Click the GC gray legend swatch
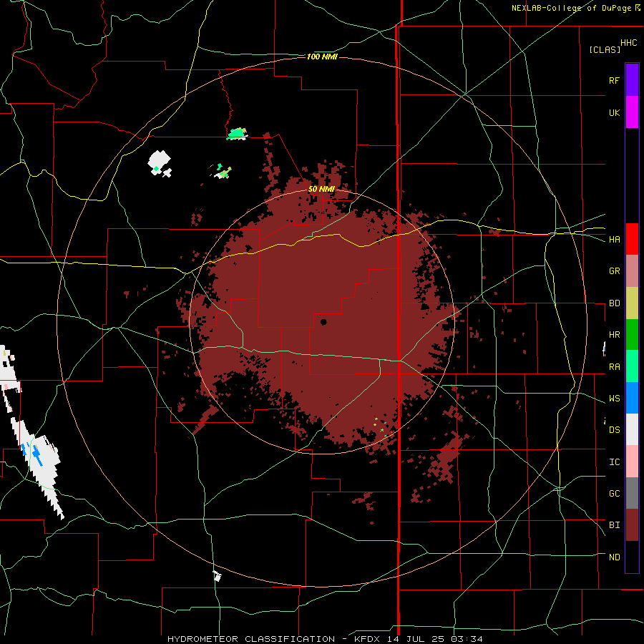Image resolution: width=644 pixels, height=644 pixels. click(632, 493)
